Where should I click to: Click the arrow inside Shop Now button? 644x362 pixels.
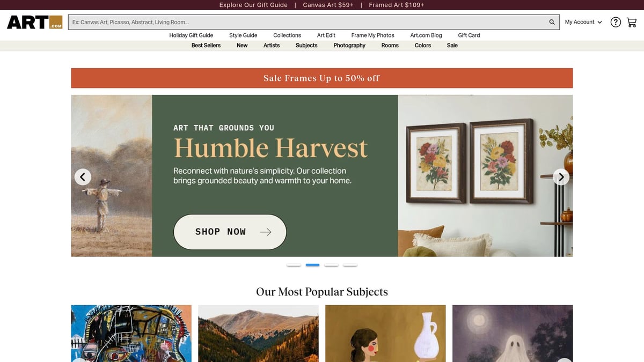266,232
